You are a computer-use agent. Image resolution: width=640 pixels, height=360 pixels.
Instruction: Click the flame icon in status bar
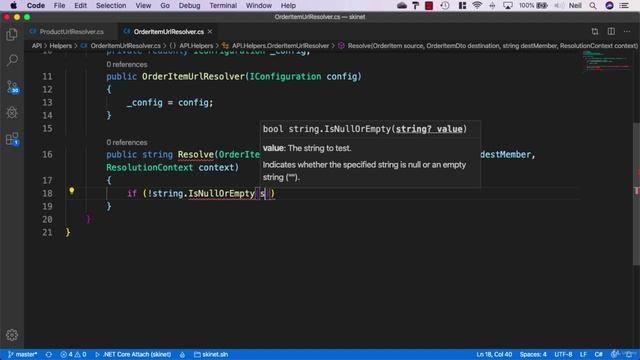pos(182,354)
